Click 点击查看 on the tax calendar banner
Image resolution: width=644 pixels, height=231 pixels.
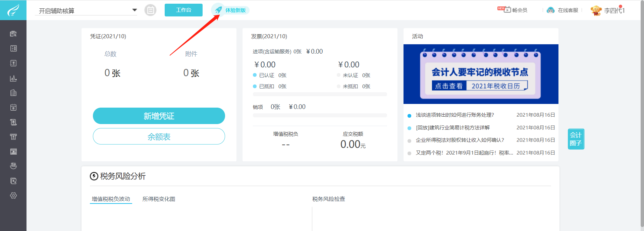pos(449,86)
